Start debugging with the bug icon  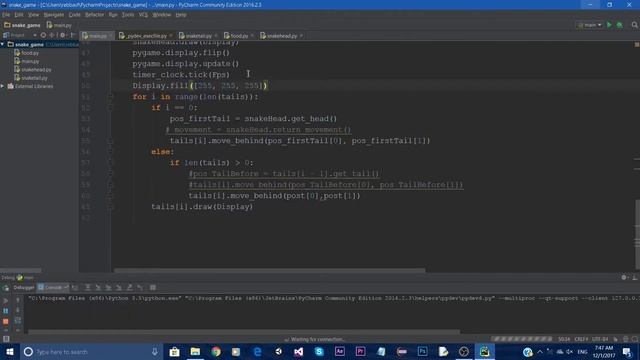tap(620, 25)
